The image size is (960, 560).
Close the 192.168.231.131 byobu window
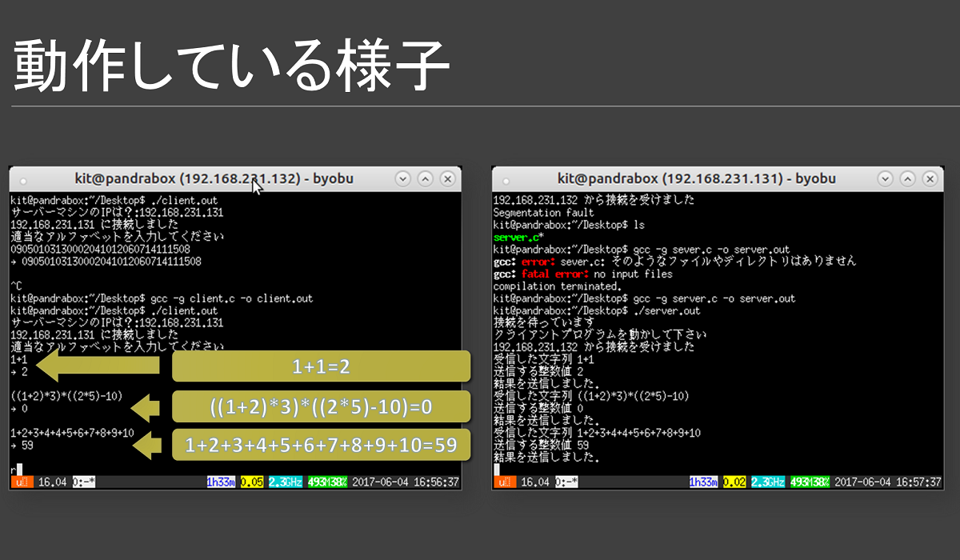tap(931, 179)
